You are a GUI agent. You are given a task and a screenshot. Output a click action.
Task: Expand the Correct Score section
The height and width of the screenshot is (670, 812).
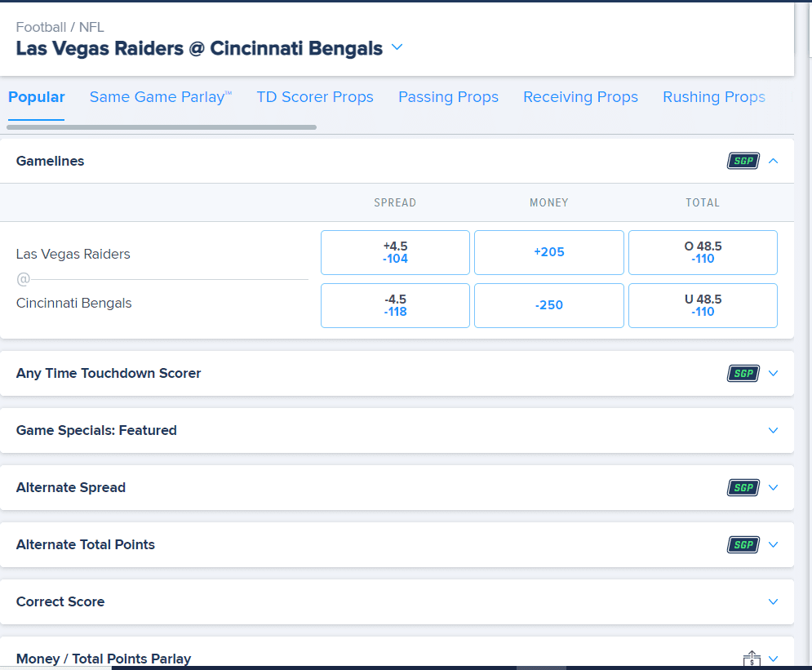pyautogui.click(x=773, y=601)
